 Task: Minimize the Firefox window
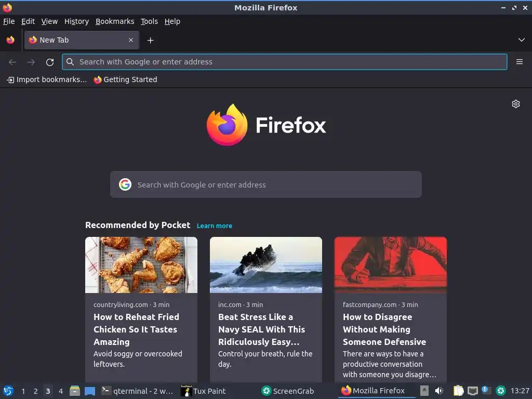[503, 7]
